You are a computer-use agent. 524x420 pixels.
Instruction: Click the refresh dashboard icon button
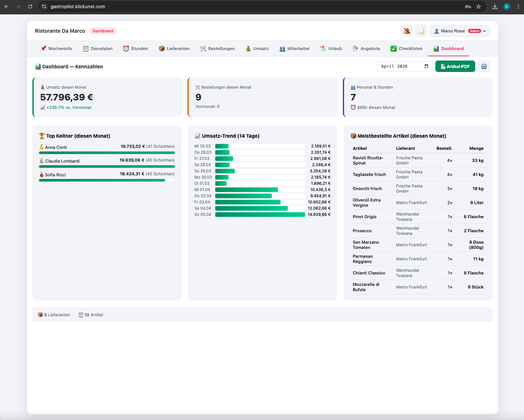(x=484, y=66)
